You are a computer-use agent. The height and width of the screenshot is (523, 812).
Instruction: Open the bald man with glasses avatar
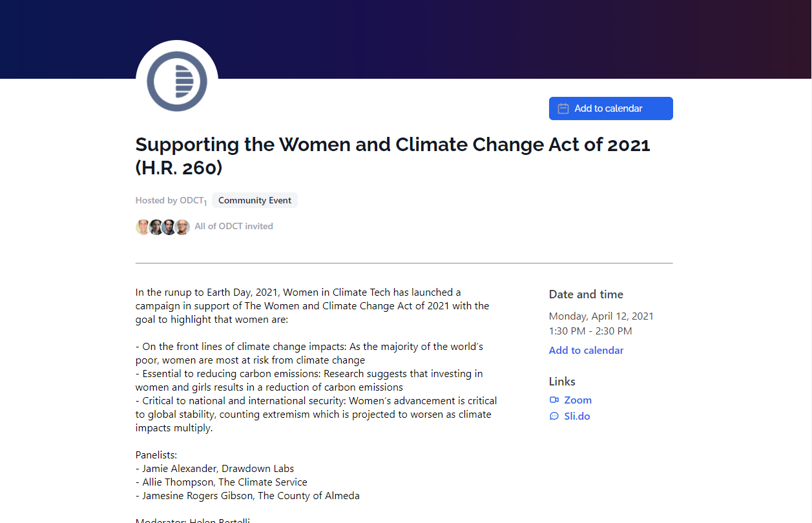[x=183, y=227]
